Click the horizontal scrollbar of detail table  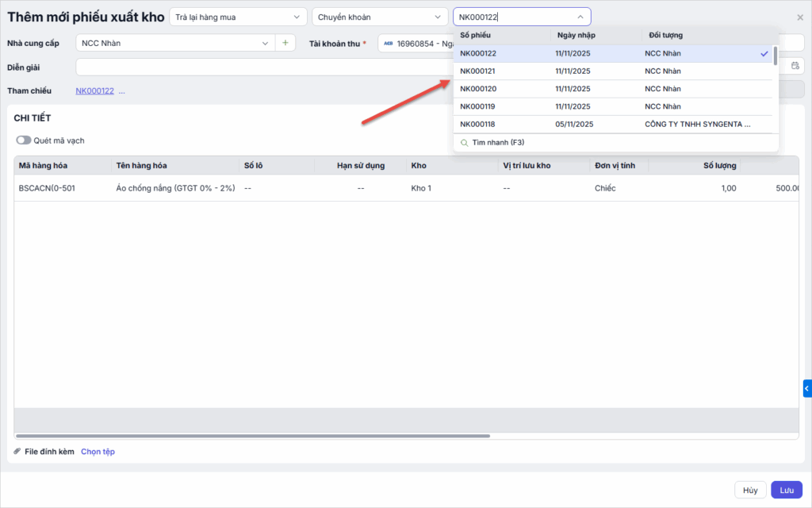click(253, 436)
